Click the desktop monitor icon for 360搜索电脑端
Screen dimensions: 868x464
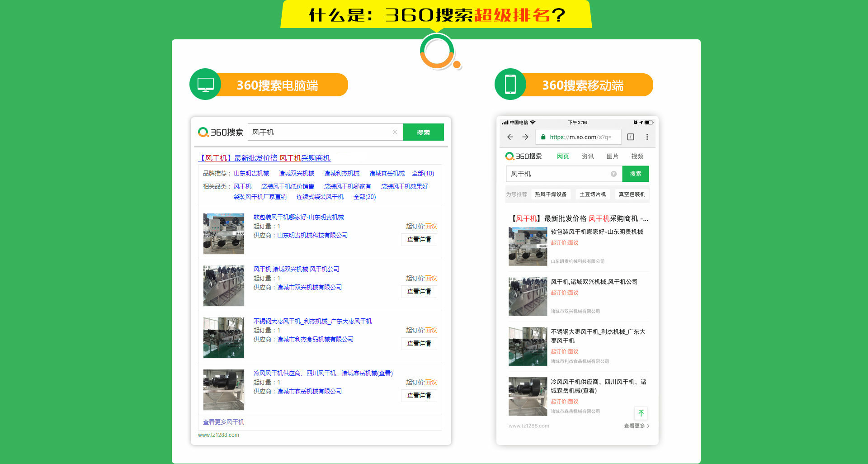[205, 84]
